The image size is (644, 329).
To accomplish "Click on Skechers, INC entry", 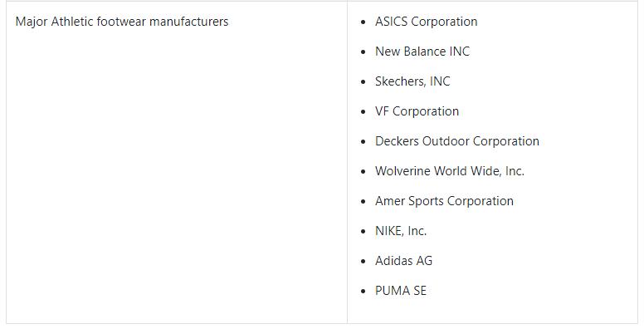I will coord(412,81).
